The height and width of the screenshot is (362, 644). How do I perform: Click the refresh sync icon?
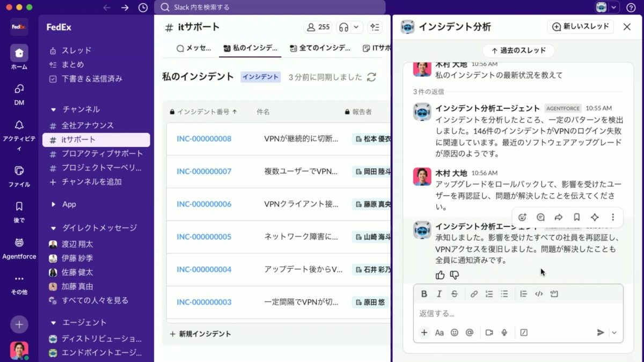coord(371,77)
